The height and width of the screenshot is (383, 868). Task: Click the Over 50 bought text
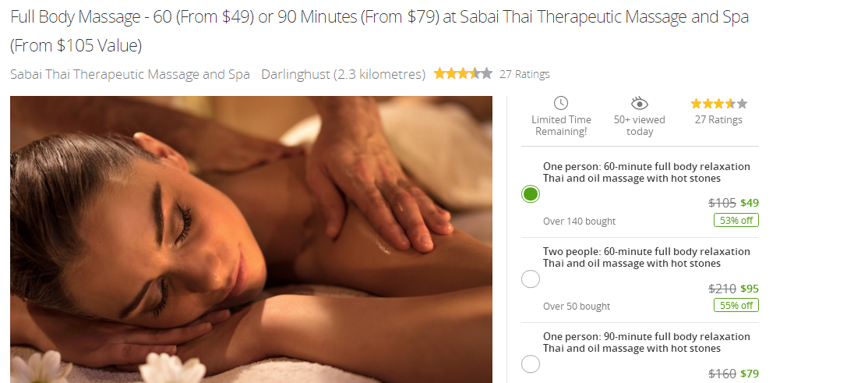pyautogui.click(x=577, y=306)
